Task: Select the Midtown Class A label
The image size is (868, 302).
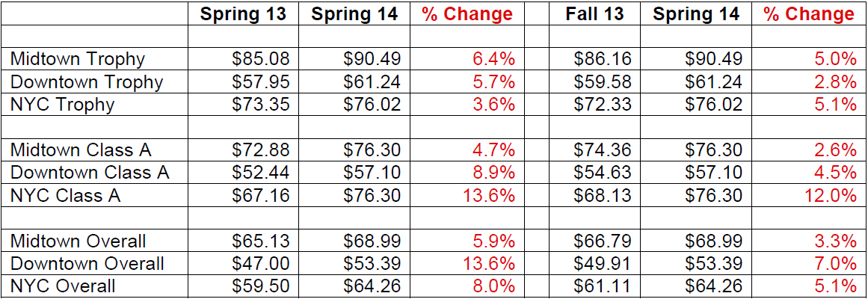Action: click(x=81, y=150)
